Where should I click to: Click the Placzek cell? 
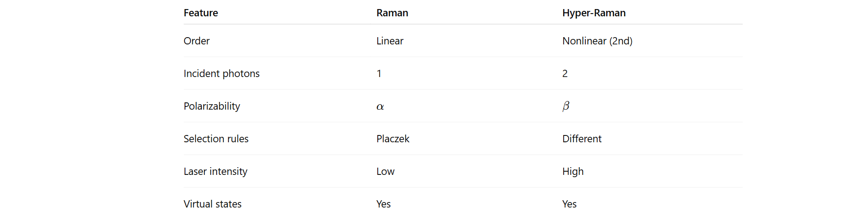[x=393, y=139]
